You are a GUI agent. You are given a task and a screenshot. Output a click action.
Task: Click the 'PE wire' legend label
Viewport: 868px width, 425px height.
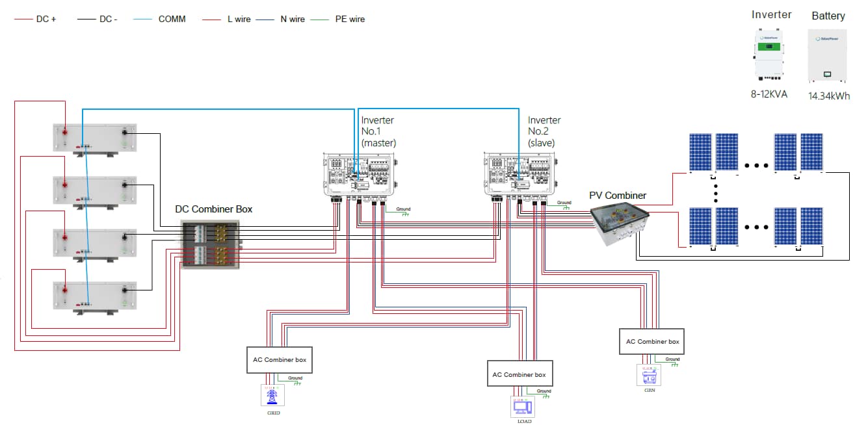[349, 19]
